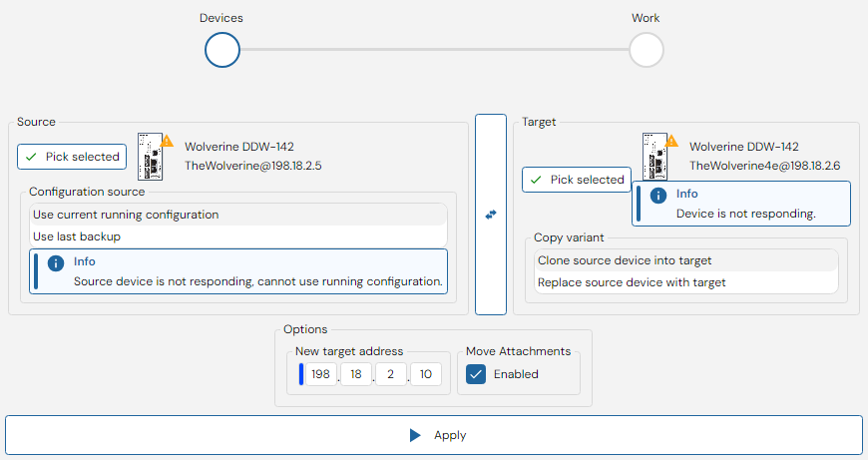Click the Apply button
The width and height of the screenshot is (868, 460).
(434, 435)
